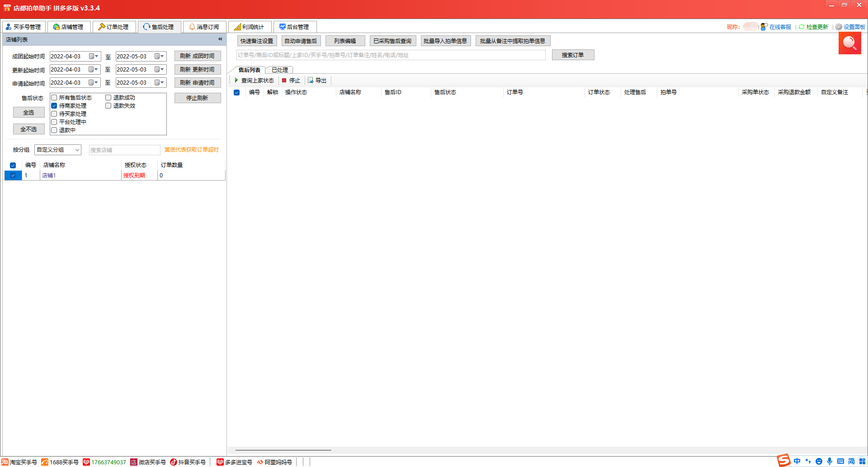Click 检查更新 to check for updates
The width and height of the screenshot is (868, 467).
pyautogui.click(x=814, y=27)
